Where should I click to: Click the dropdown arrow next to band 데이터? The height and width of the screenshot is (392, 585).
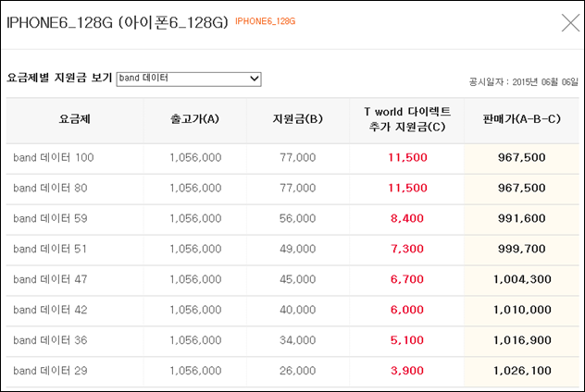click(x=255, y=79)
